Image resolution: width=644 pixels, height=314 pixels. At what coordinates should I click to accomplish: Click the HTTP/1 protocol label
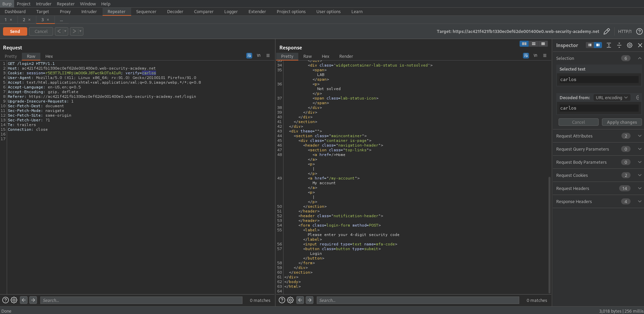[625, 31]
